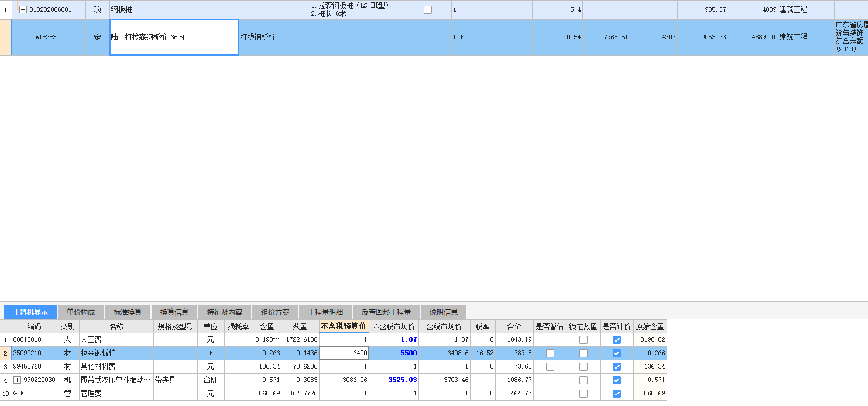
Task: Open the 反查图形工程量 tab
Action: [386, 312]
